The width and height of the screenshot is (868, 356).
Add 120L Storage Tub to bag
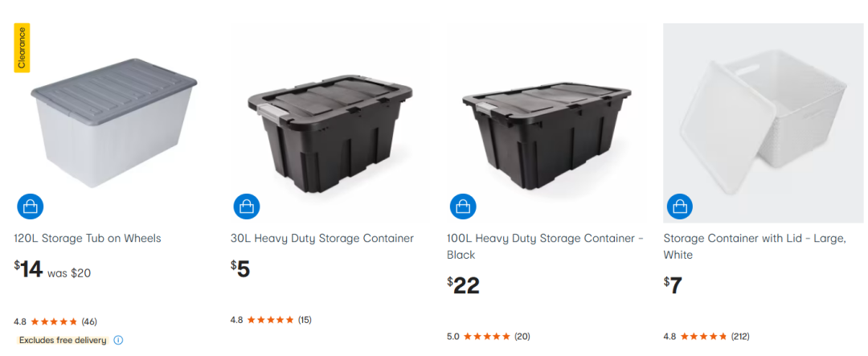pos(30,207)
